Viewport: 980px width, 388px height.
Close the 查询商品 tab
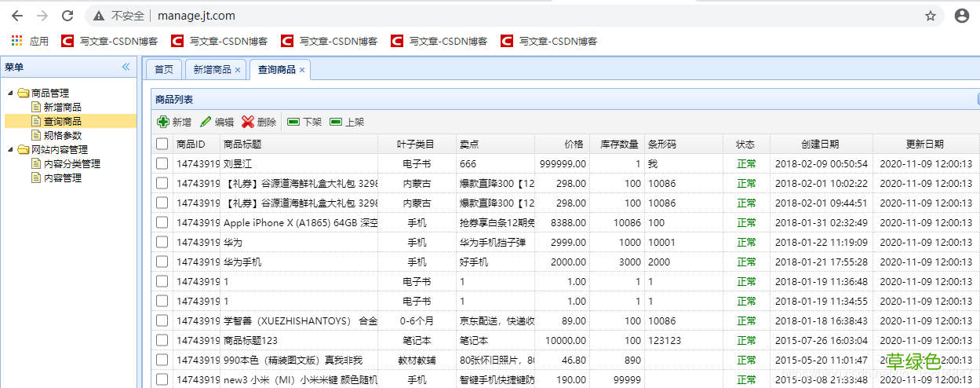tap(302, 70)
